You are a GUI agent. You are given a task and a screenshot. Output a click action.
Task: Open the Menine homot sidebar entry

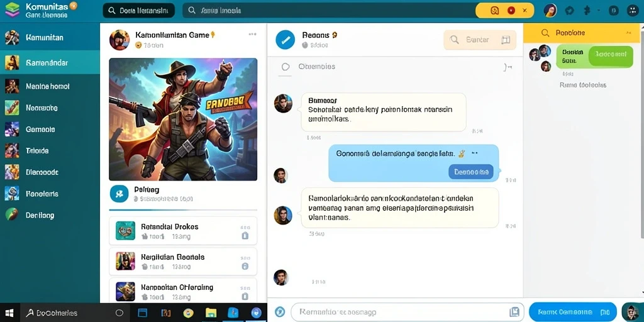pos(50,86)
